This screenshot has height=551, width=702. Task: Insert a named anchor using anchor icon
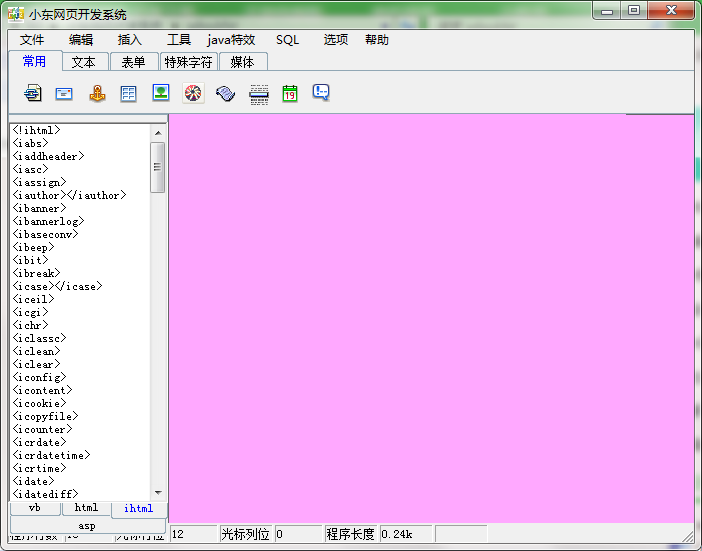tap(96, 93)
